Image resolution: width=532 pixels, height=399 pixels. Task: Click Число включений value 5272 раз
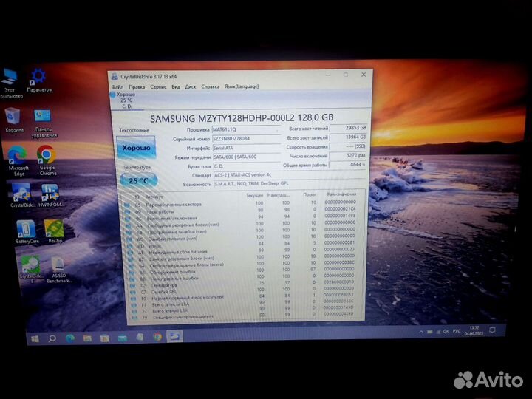click(x=349, y=155)
